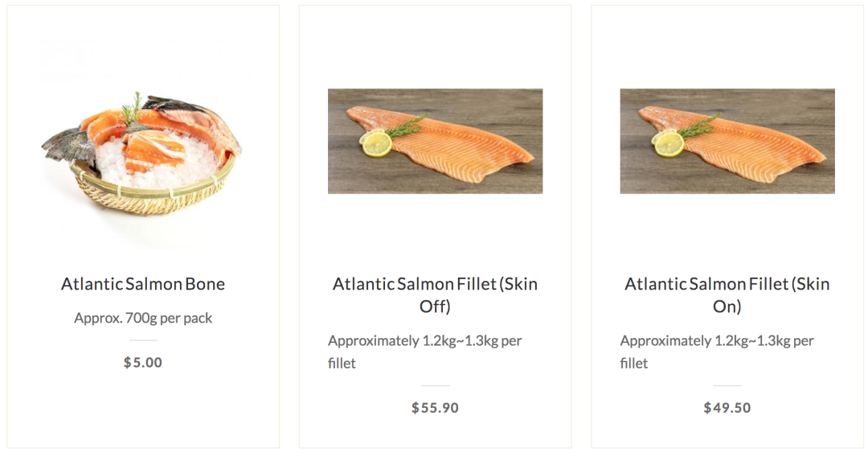Click the lemon slice in the Skin On photo
This screenshot has height=457, width=868.
(x=669, y=143)
